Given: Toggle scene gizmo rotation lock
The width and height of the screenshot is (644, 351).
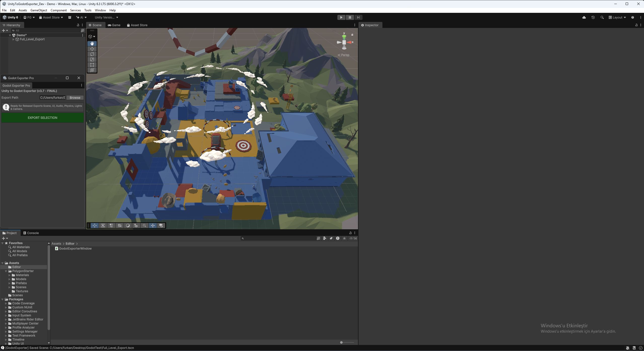Looking at the screenshot, I should (x=352, y=35).
